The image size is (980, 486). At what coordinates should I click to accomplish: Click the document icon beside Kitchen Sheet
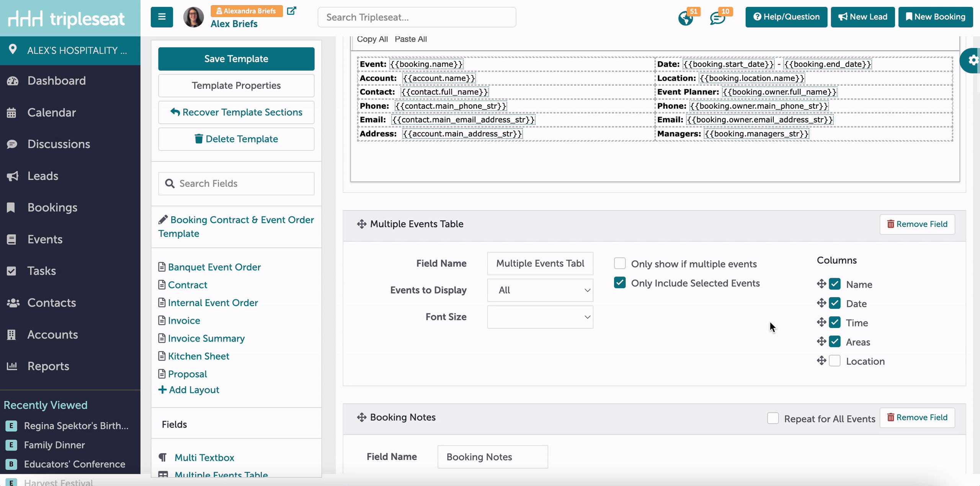162,356
